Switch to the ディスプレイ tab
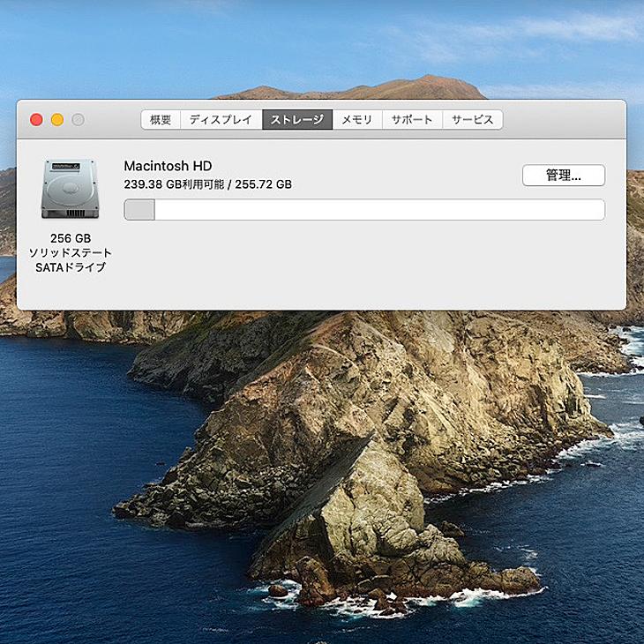 pyautogui.click(x=221, y=120)
